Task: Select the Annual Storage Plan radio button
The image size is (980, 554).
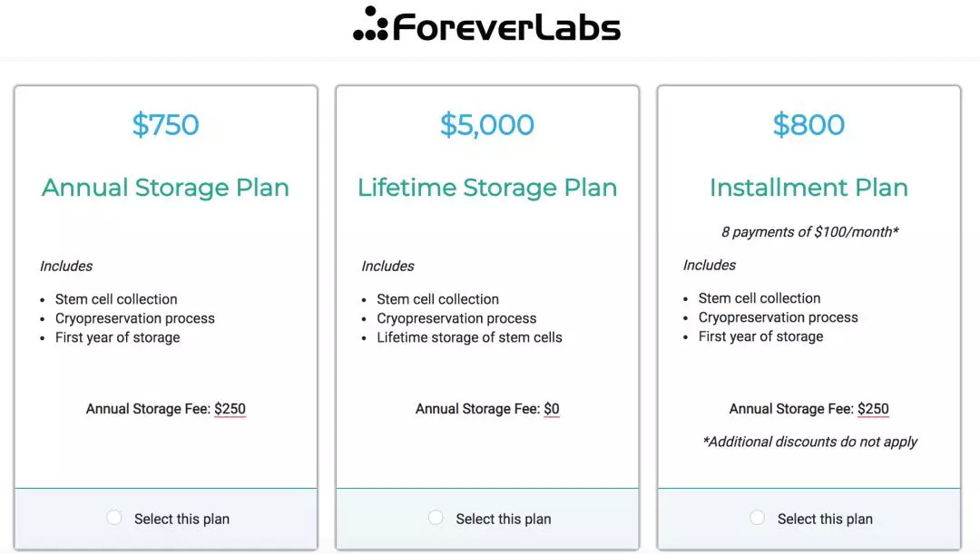Action: click(x=114, y=518)
